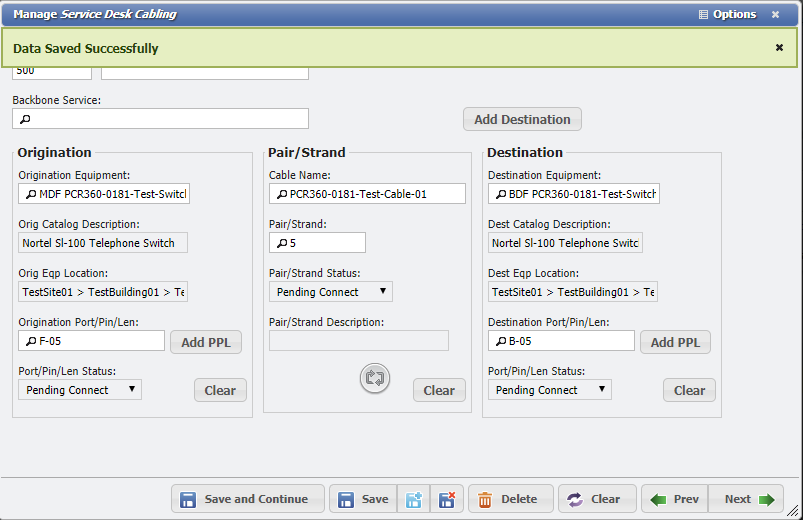Click the Add Destination button

pos(522,119)
